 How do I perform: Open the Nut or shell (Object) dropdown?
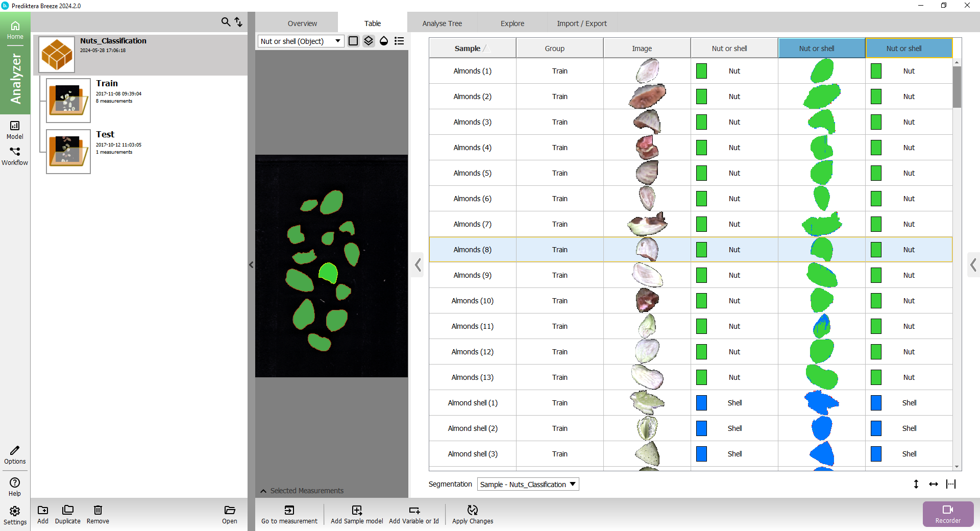301,41
